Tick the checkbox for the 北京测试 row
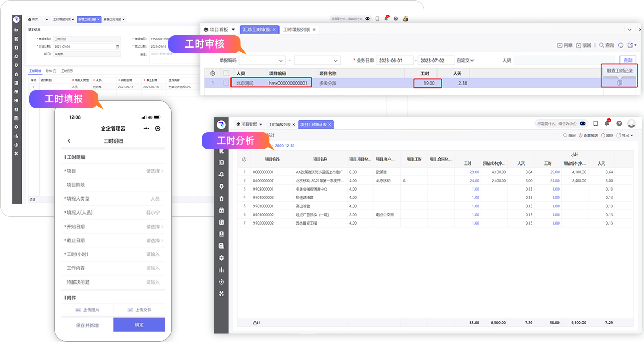 click(x=226, y=83)
